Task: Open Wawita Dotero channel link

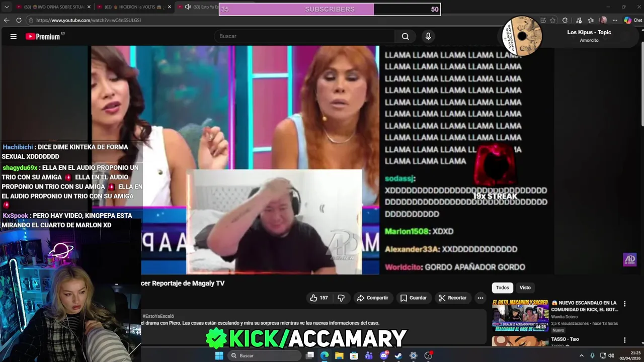Action: [565, 317]
